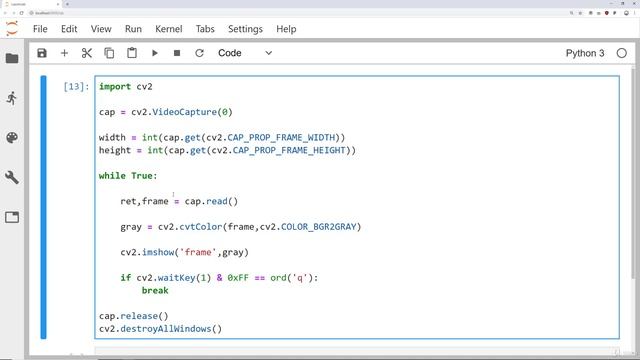Open the Edit menu
Image resolution: width=640 pixels, height=360 pixels.
(x=69, y=29)
